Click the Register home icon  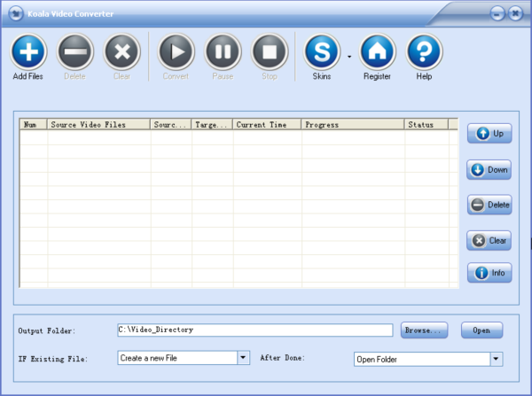377,52
